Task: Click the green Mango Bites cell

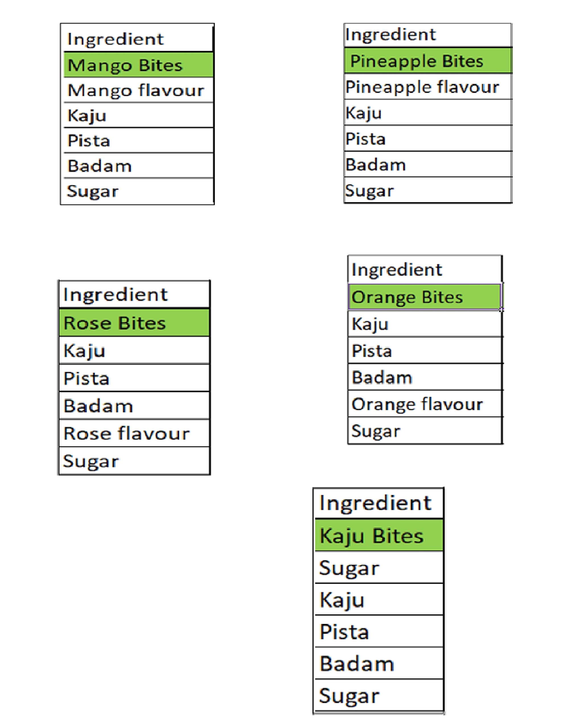Action: coord(138,65)
